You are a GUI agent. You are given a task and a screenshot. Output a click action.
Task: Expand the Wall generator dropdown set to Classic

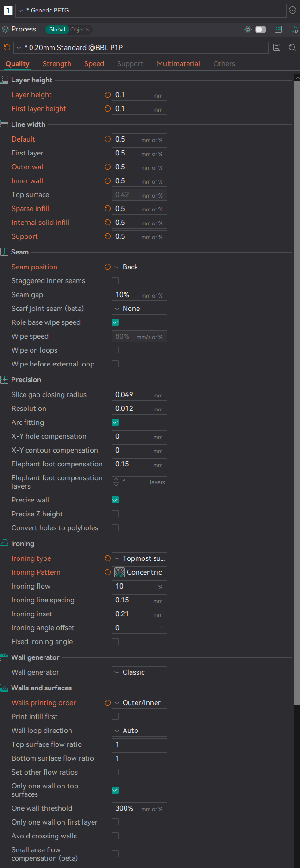pos(139,672)
